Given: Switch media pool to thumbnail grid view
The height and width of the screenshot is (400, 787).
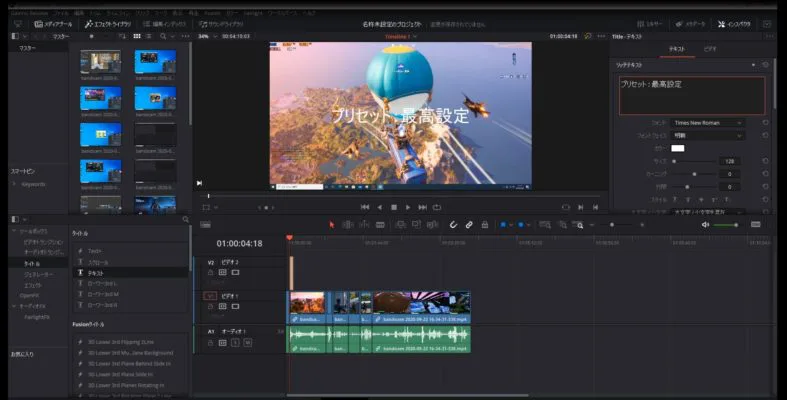Looking at the screenshot, I should click(x=137, y=36).
